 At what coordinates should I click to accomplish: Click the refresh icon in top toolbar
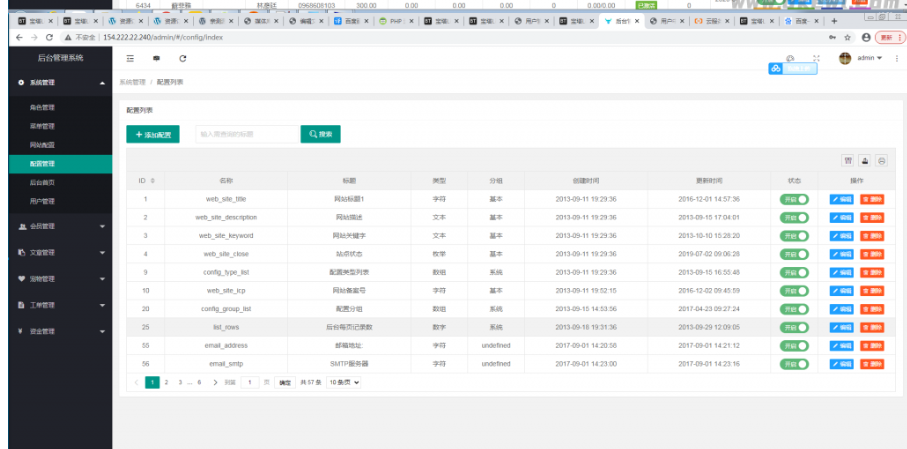tap(183, 59)
